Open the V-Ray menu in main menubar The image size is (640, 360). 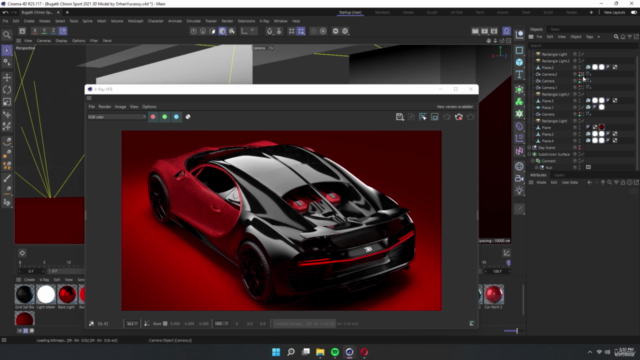click(x=264, y=21)
